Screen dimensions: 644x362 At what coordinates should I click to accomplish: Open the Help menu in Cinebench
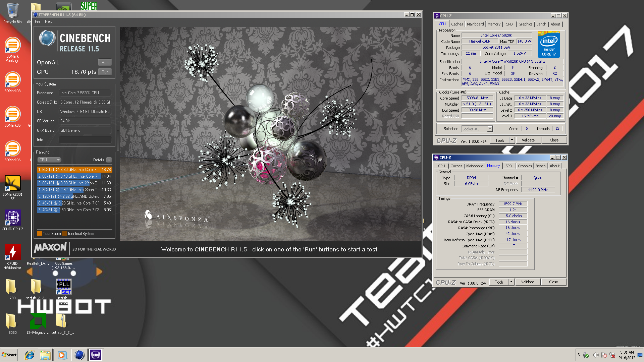pyautogui.click(x=49, y=21)
